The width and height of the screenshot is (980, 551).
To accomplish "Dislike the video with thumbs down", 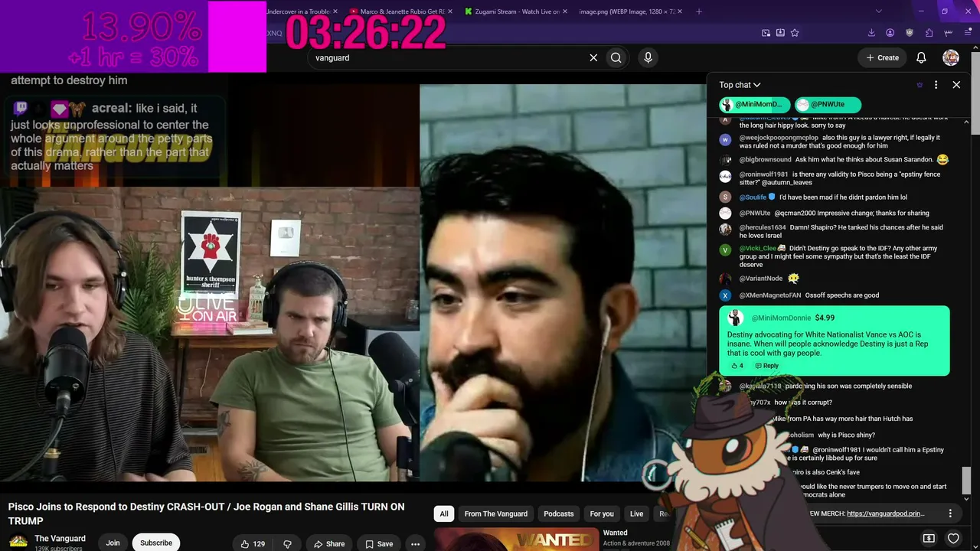I will [x=288, y=544].
